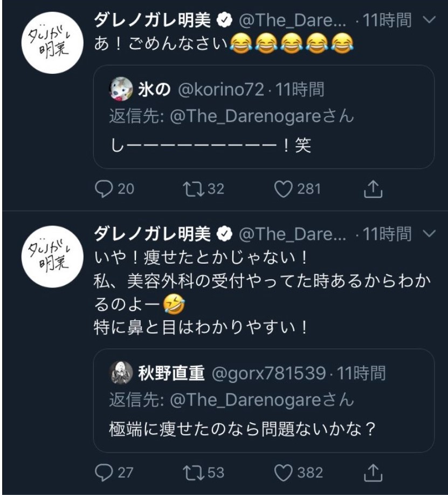Like the tweet with 281 likes

(284, 189)
